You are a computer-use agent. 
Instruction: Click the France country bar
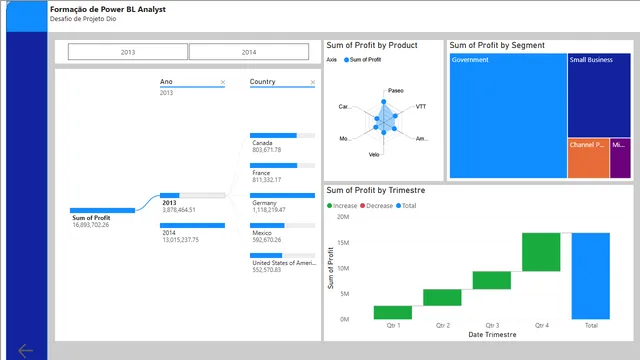point(282,165)
